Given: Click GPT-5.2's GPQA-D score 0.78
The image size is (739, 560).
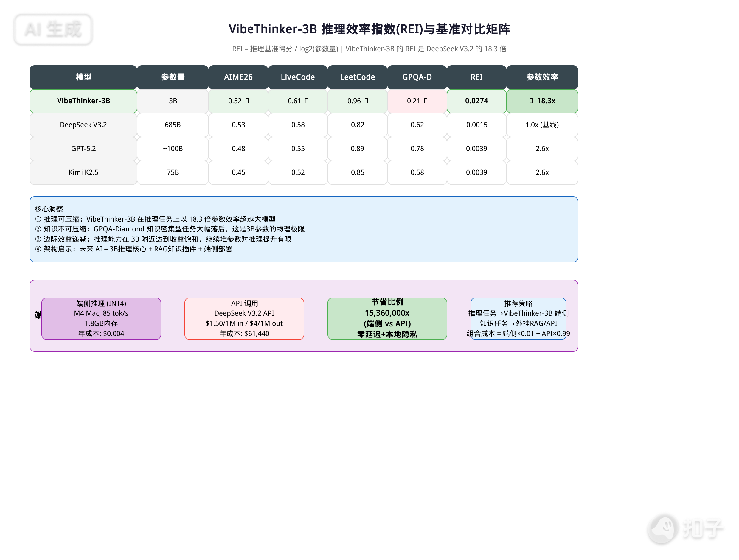Looking at the screenshot, I should click(x=417, y=149).
